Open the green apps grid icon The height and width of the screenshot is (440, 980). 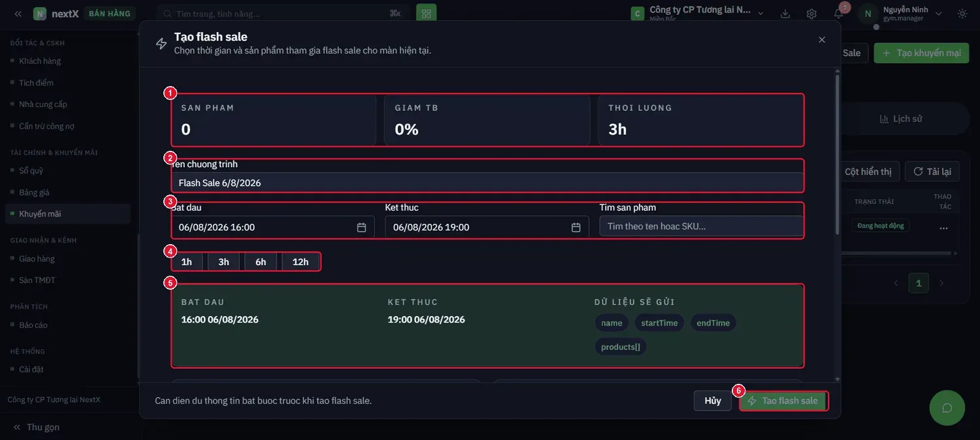(426, 14)
